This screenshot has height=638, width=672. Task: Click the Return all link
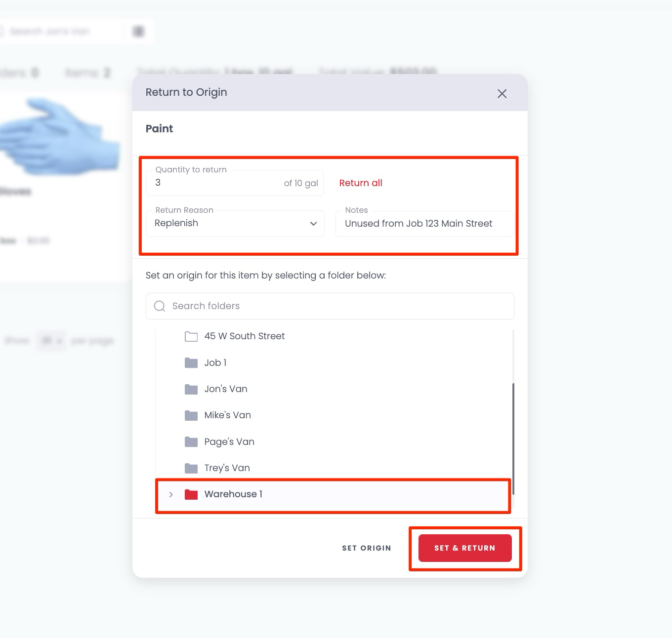361,183
